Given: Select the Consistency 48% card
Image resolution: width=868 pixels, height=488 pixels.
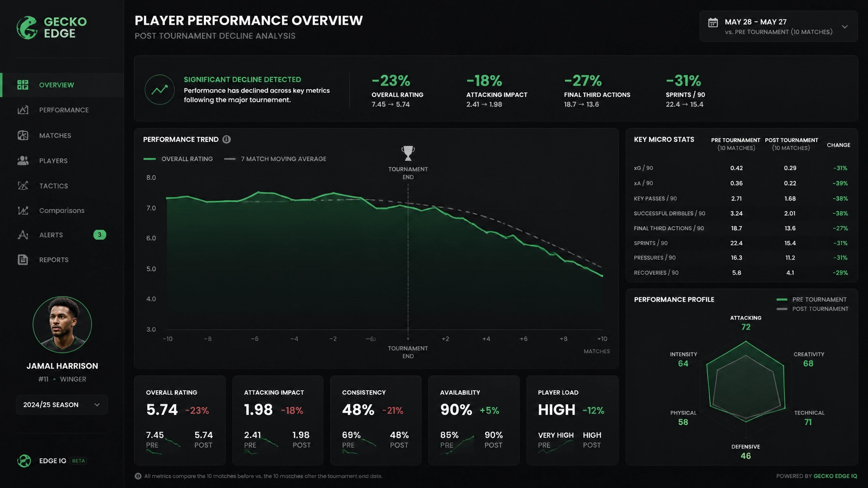Looking at the screenshot, I should click(375, 420).
